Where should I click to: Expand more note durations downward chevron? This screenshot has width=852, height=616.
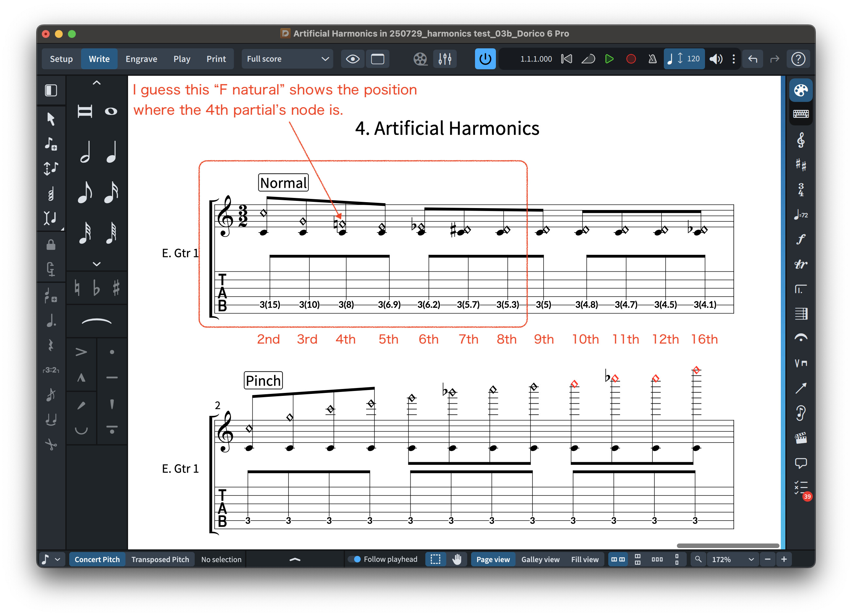coord(97,264)
